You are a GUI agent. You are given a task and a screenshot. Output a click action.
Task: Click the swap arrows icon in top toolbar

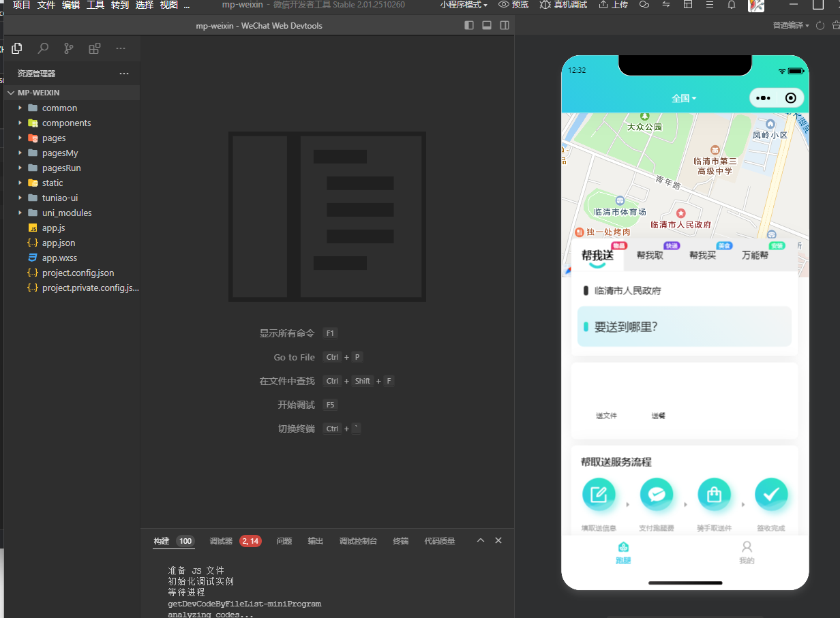(x=666, y=5)
